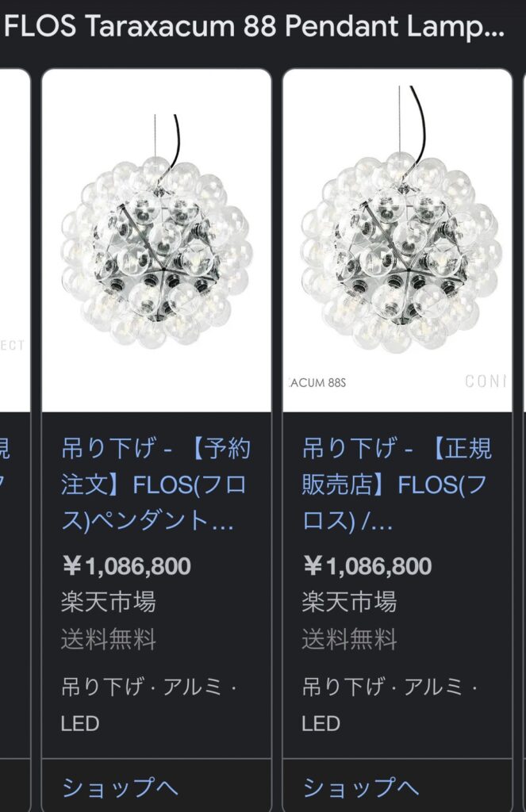
Task: Tap the LED label on the left card
Action: (x=80, y=723)
